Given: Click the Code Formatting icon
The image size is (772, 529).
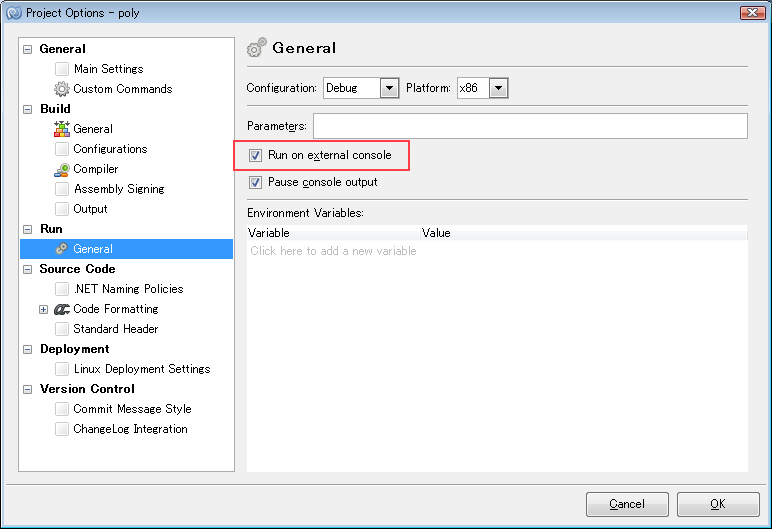Looking at the screenshot, I should click(x=62, y=309).
